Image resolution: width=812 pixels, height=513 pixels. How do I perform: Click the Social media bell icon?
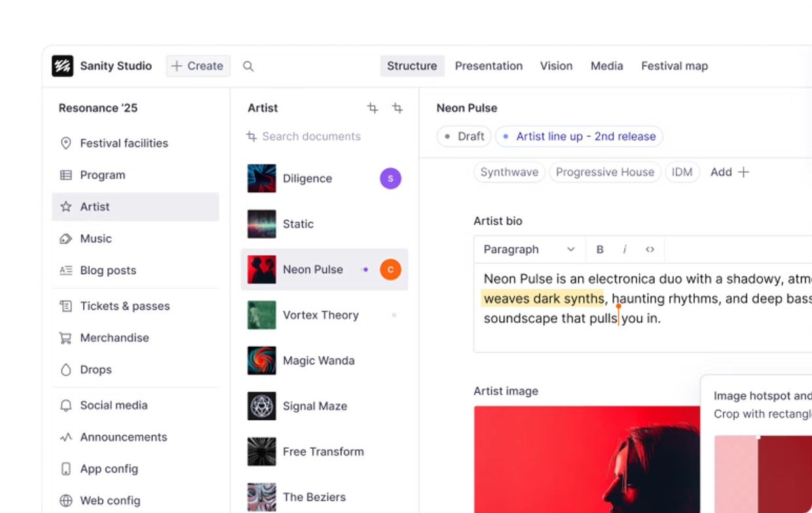[65, 406]
